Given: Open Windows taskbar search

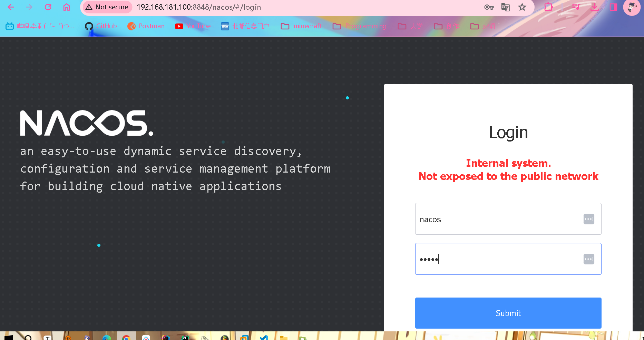Looking at the screenshot, I should point(28,337).
